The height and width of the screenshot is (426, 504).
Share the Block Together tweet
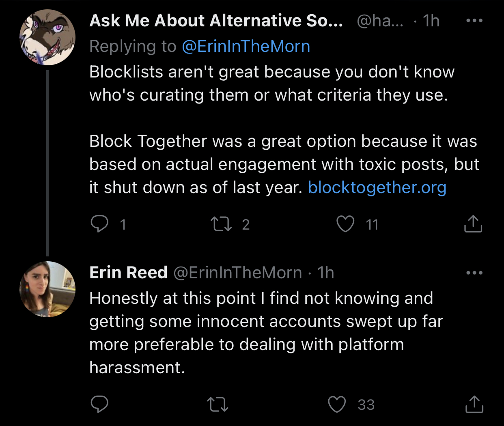(x=473, y=224)
